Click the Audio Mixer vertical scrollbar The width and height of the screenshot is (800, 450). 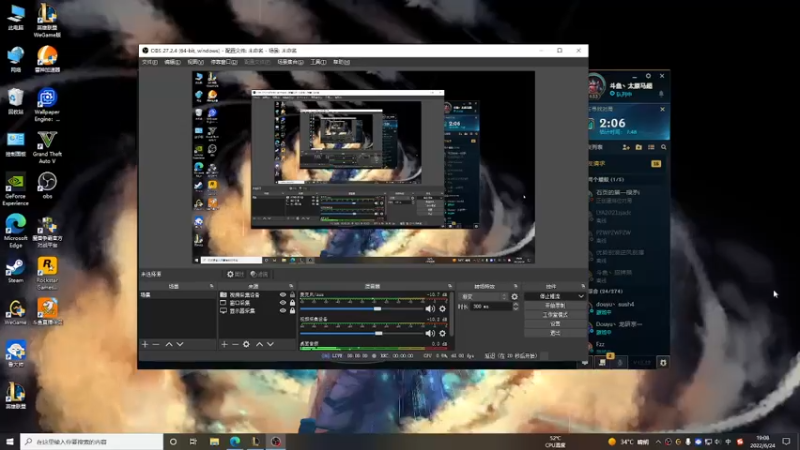point(452,313)
